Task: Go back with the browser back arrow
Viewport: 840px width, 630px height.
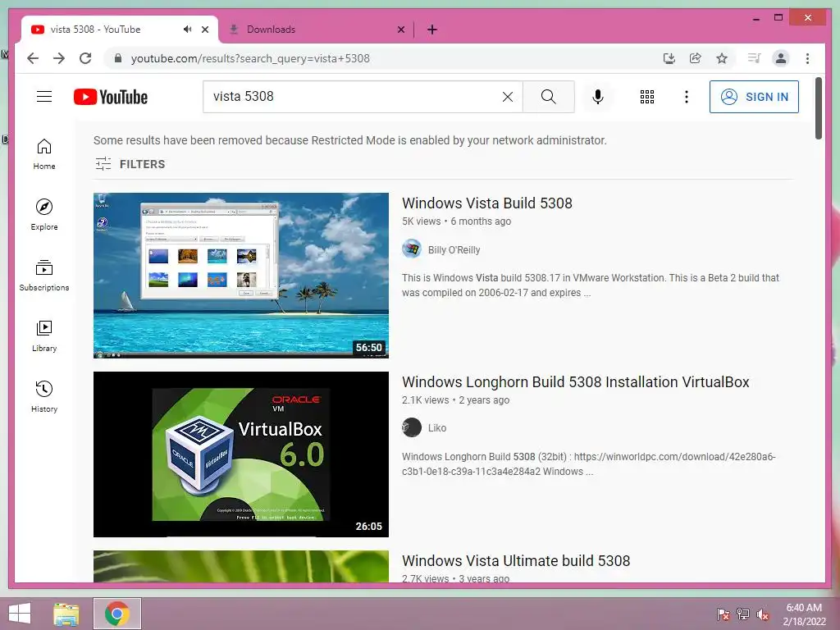Action: (x=33, y=58)
